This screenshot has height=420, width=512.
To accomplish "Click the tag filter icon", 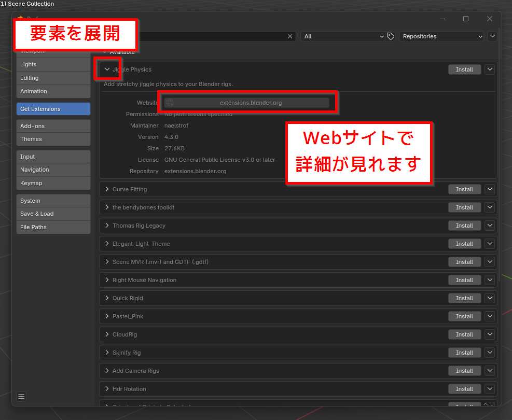I will tap(391, 36).
